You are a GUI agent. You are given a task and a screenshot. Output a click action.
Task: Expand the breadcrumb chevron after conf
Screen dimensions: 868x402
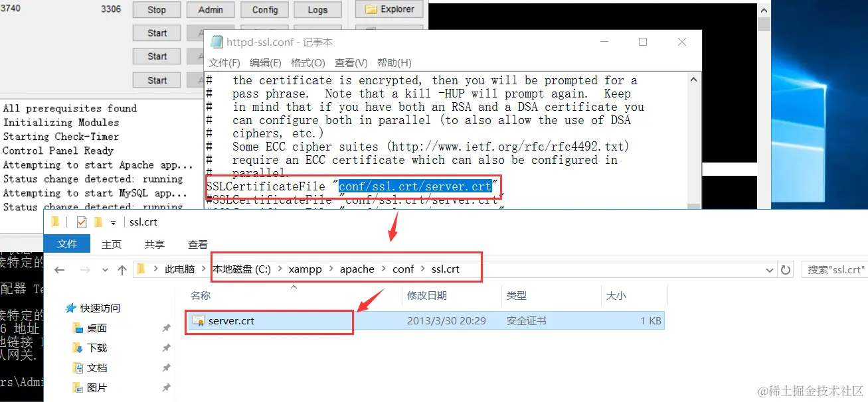tap(423, 269)
